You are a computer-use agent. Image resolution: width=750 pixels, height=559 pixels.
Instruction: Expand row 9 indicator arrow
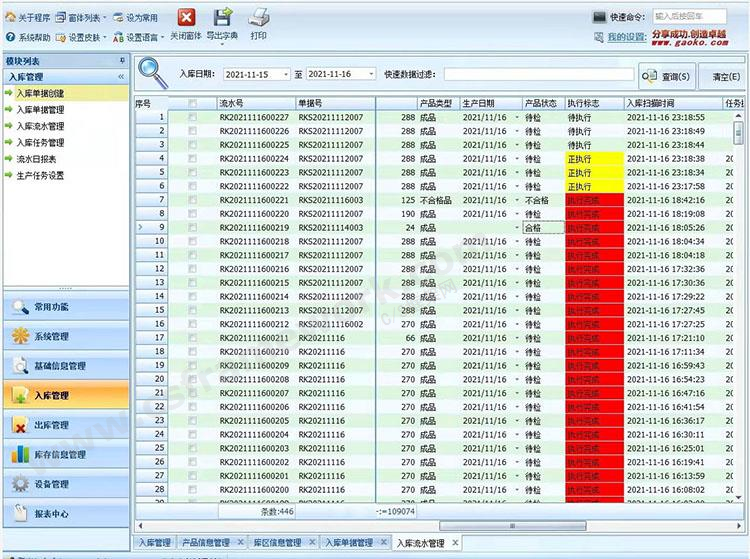pyautogui.click(x=140, y=227)
